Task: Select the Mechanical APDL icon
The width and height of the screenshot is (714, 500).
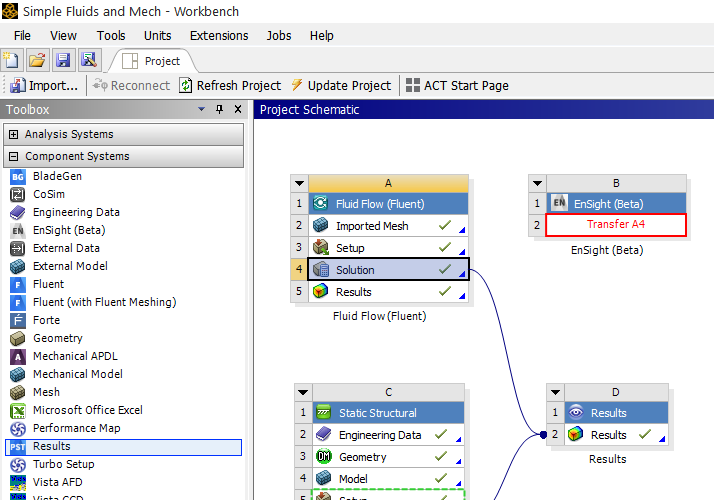Action: 18,356
